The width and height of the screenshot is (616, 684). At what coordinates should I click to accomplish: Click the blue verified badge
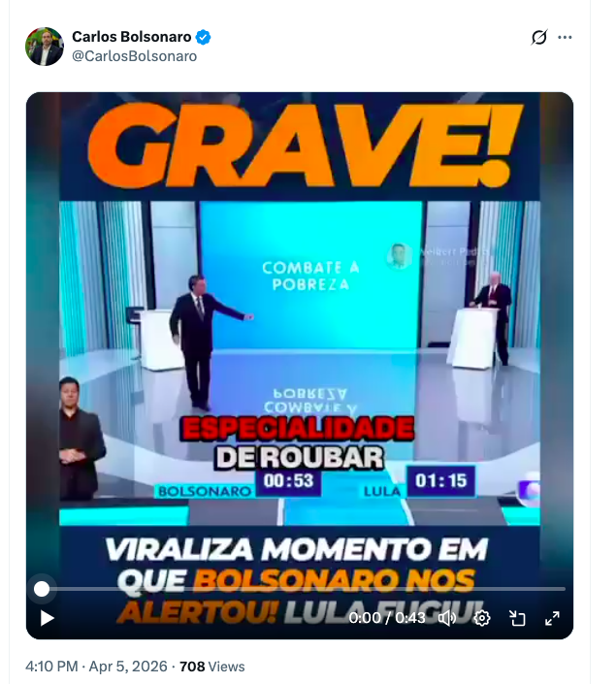click(203, 37)
